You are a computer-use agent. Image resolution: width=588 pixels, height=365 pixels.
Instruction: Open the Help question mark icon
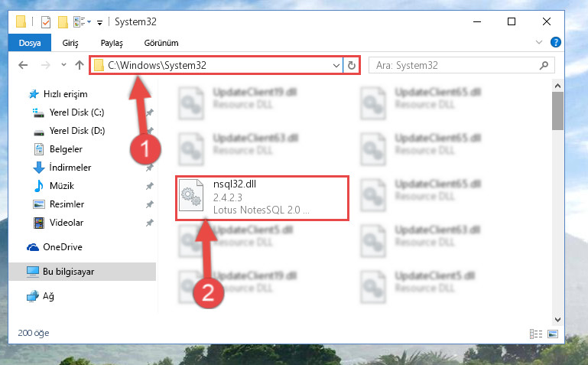coord(555,42)
